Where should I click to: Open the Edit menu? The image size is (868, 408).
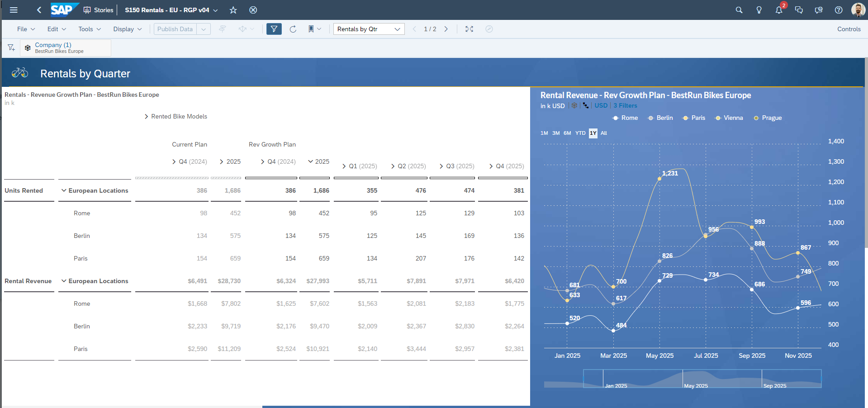click(x=57, y=29)
